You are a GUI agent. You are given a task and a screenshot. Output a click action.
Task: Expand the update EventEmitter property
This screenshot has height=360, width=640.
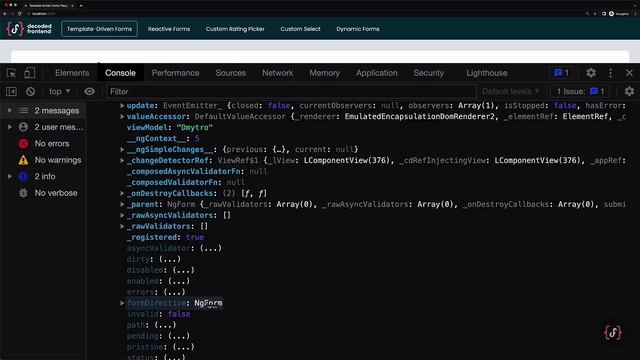point(122,105)
